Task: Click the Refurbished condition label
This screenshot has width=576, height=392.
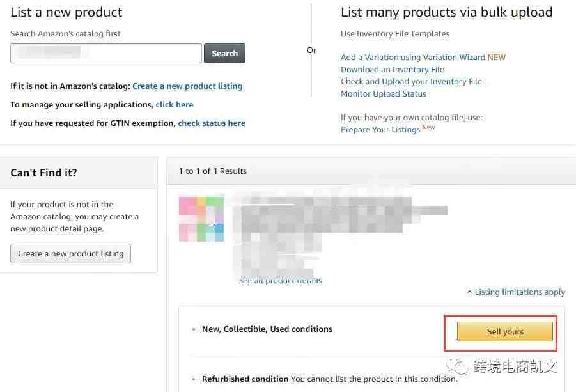Action: pos(245,379)
